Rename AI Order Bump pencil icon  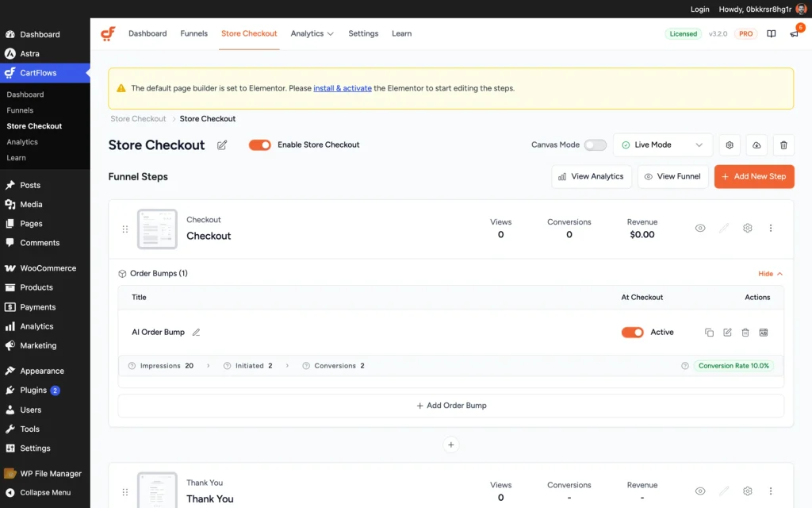point(197,333)
